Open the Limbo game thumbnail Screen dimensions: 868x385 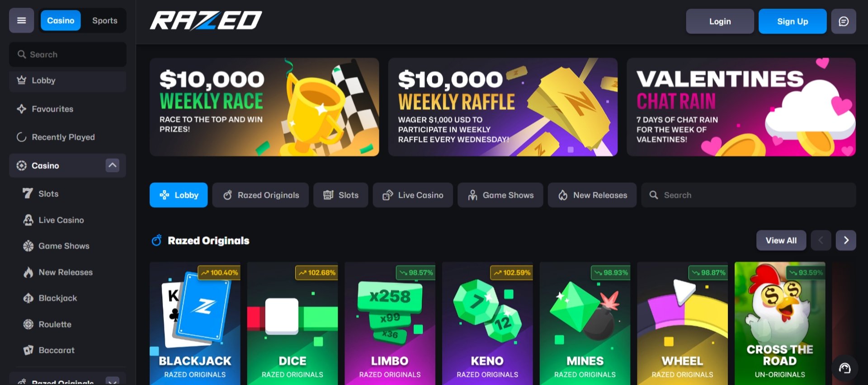390,323
